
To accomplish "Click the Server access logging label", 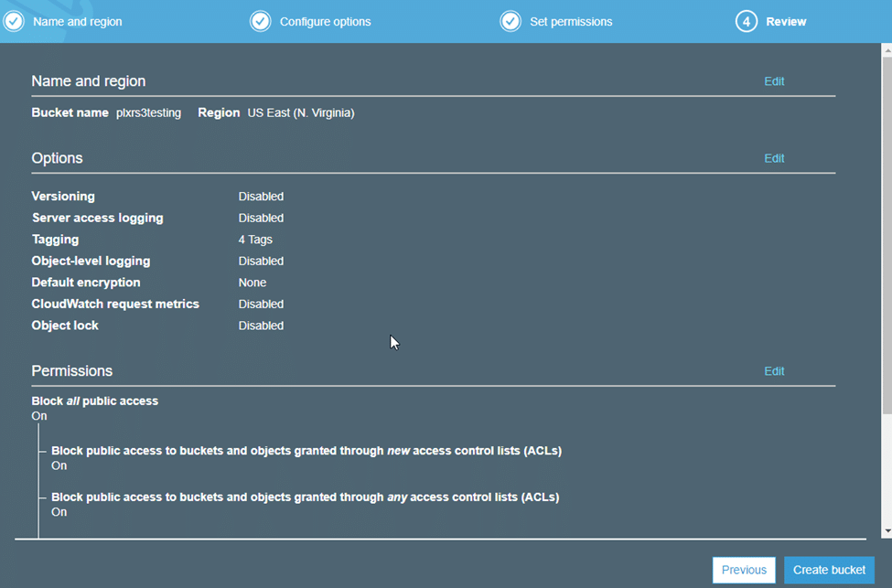I will [97, 218].
